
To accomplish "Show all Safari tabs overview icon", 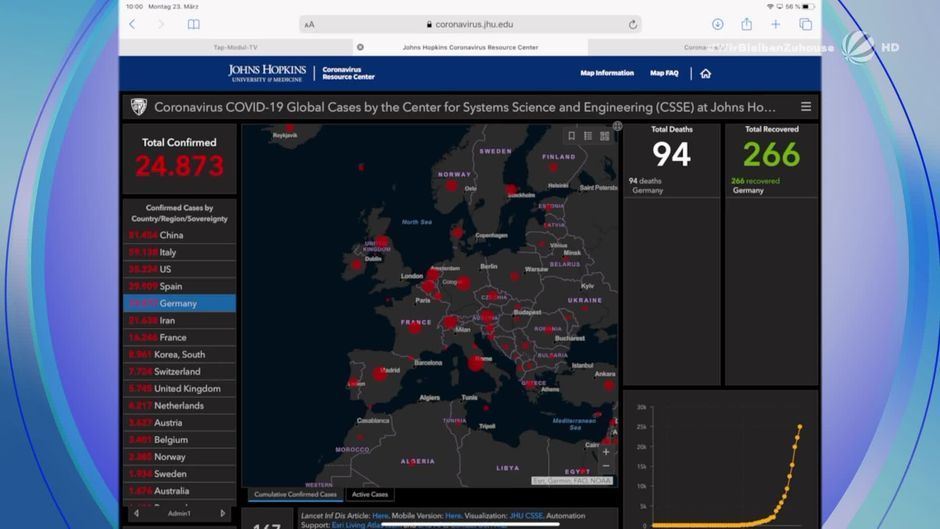I will [805, 25].
